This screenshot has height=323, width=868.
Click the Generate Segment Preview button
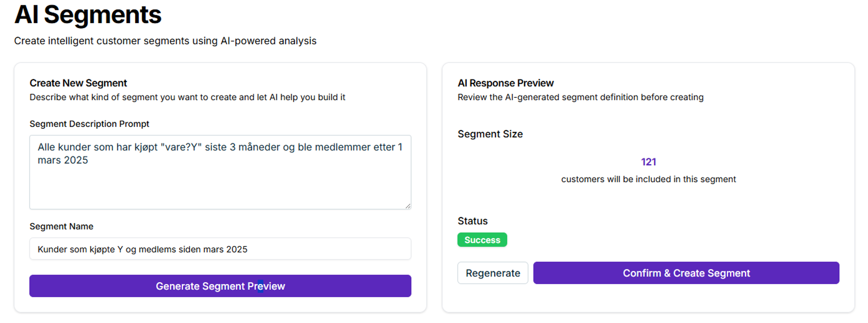click(220, 286)
